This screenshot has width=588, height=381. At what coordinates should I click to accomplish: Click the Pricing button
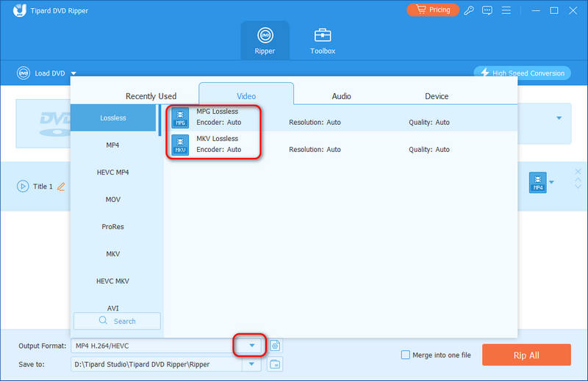click(433, 10)
